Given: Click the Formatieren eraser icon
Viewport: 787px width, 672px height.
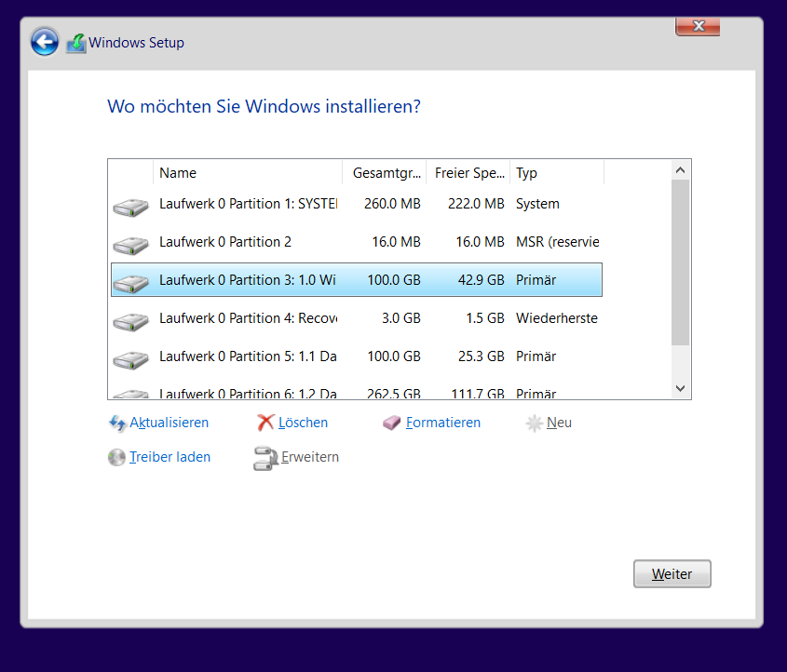Looking at the screenshot, I should [x=391, y=423].
